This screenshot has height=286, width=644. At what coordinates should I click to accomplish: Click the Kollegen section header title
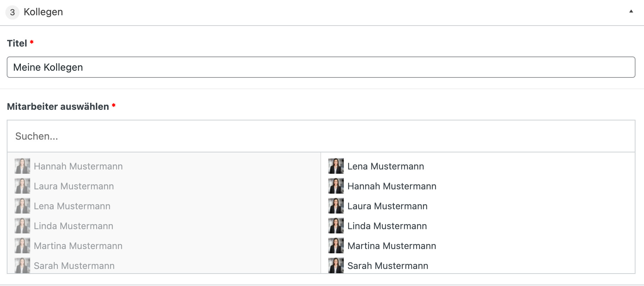click(x=43, y=12)
